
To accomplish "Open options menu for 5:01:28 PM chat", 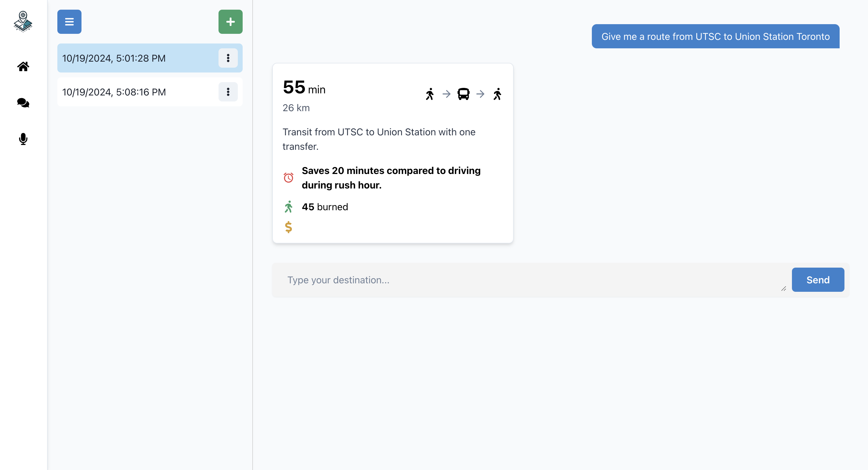I will pos(228,58).
